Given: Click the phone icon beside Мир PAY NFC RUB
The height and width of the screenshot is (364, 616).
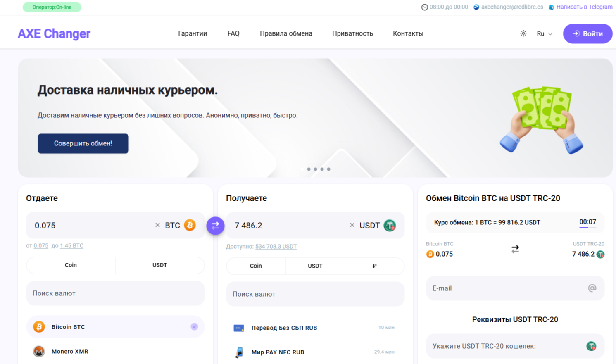Looking at the screenshot, I should [239, 352].
